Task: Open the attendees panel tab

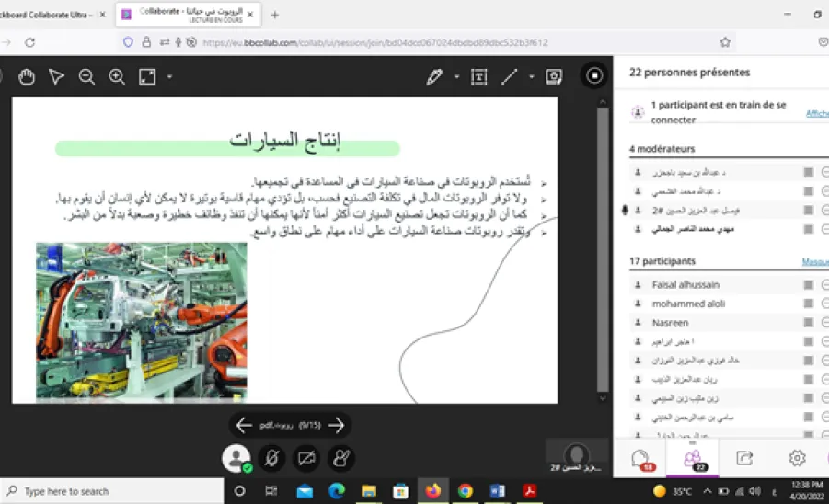Action: tap(693, 459)
